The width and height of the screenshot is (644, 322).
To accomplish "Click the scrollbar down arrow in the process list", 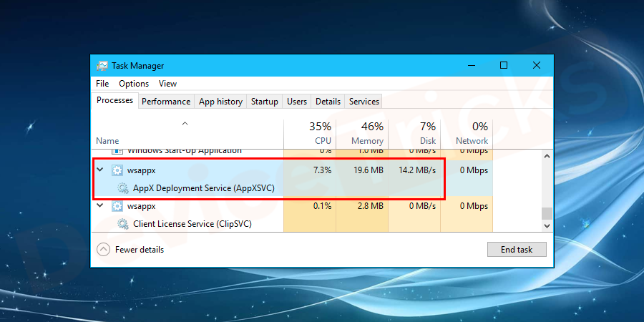I will pos(547,225).
